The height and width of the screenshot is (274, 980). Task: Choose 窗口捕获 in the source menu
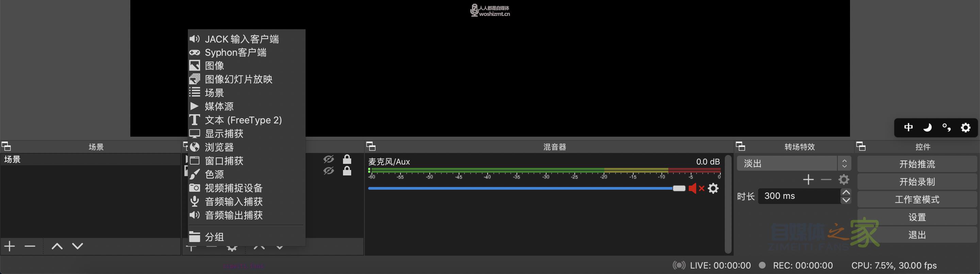(x=224, y=161)
